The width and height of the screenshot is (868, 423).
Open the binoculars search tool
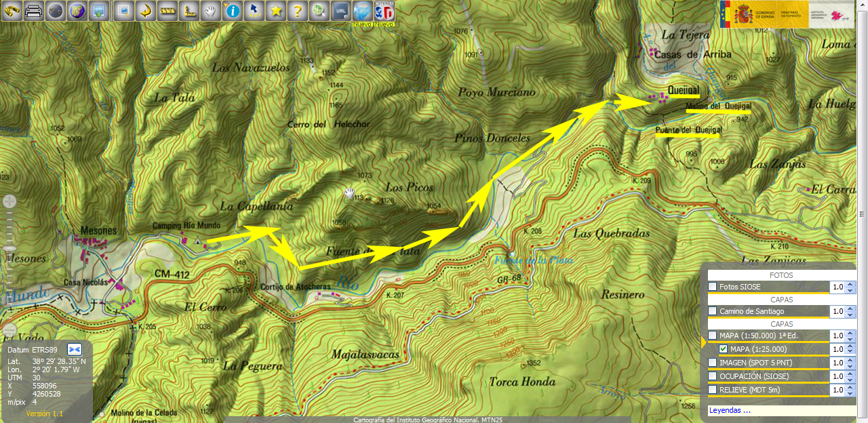(12, 11)
